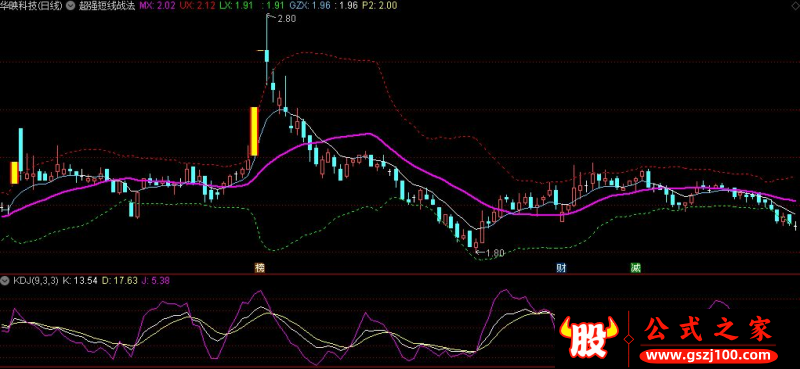Click the 公式之家 watermark text
The height and width of the screenshot is (369, 800).
[709, 329]
